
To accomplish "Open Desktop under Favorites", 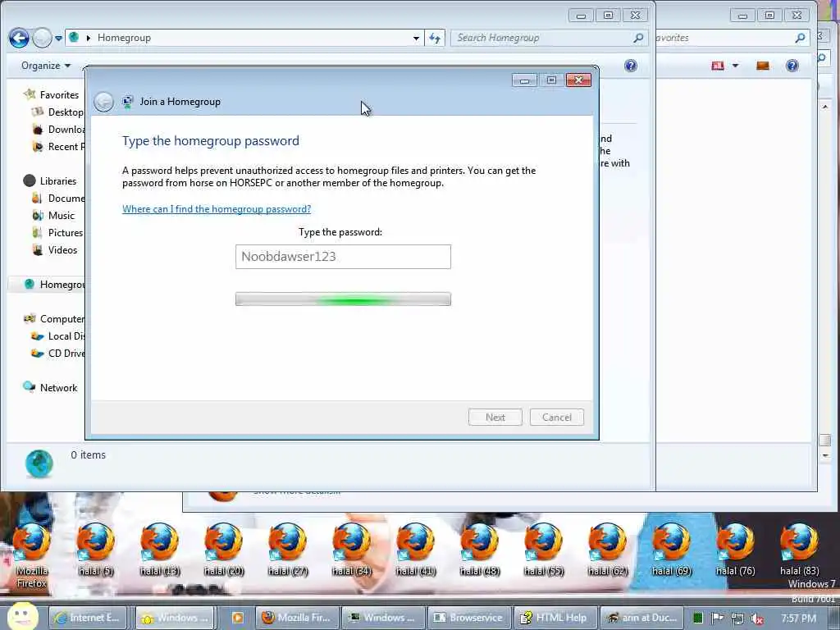I will click(x=58, y=112).
